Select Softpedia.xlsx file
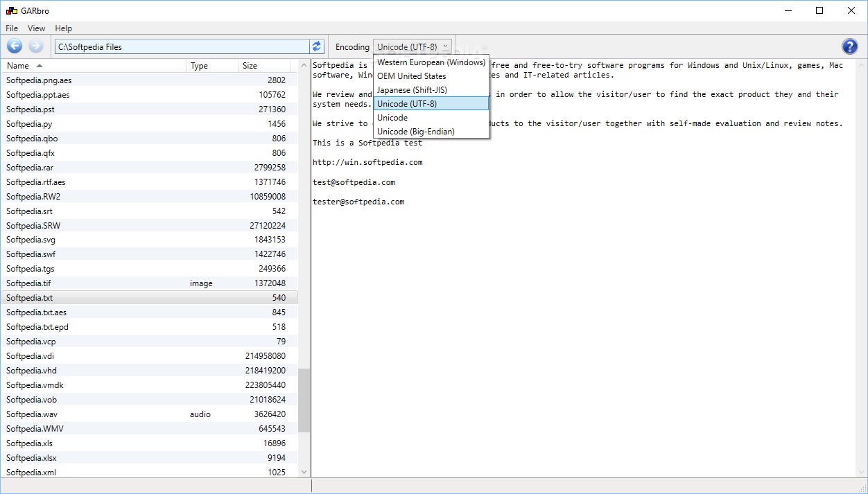Screen dimensions: 868x494 pyautogui.click(x=149, y=458)
